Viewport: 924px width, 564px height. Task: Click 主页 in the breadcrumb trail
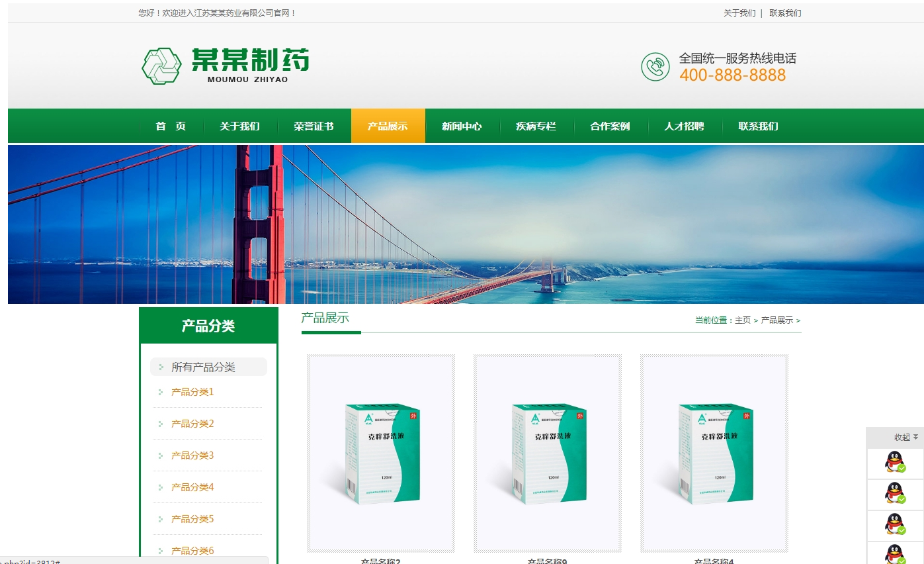click(x=742, y=320)
